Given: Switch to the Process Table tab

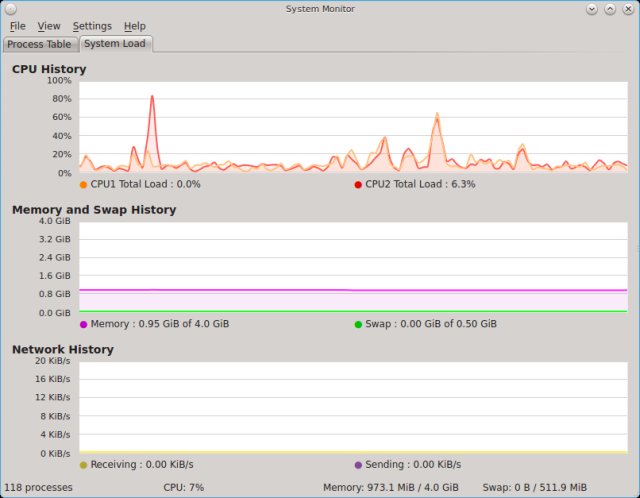Looking at the screenshot, I should click(x=39, y=44).
